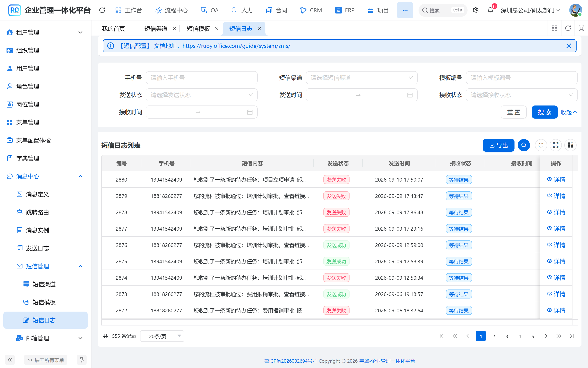Close the 短信渠道 tab
This screenshot has height=368, width=588.
pyautogui.click(x=174, y=29)
